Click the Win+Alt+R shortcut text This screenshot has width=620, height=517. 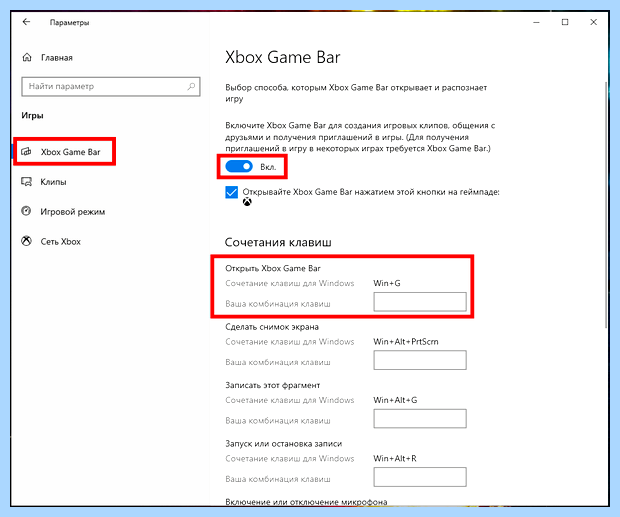(395, 459)
